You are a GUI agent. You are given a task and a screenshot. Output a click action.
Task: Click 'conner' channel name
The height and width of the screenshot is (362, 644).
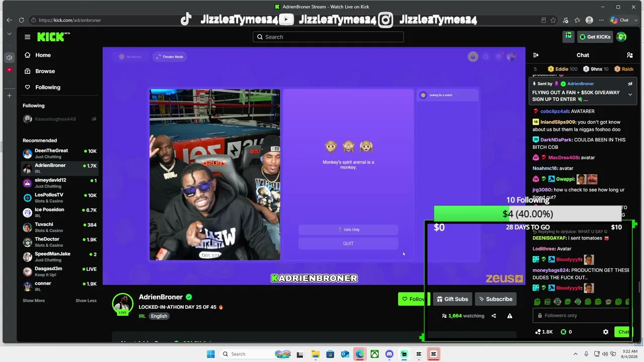coord(43,283)
